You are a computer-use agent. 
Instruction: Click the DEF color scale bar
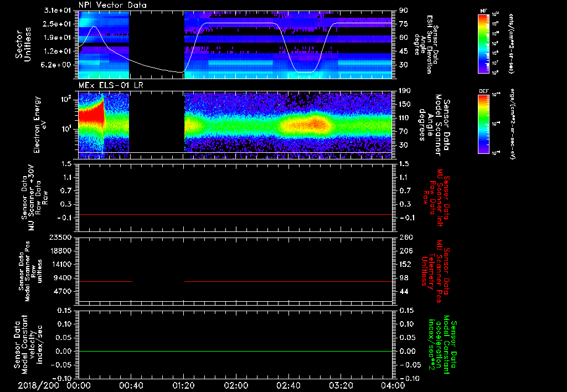(x=484, y=124)
